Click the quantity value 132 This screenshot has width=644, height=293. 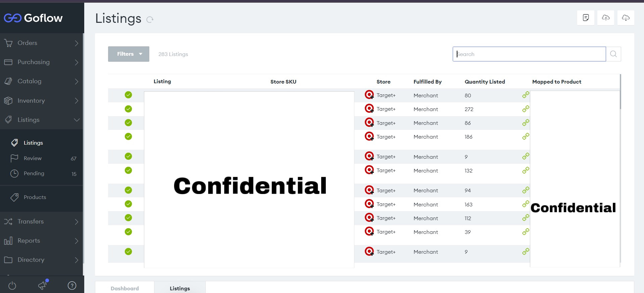click(x=468, y=170)
